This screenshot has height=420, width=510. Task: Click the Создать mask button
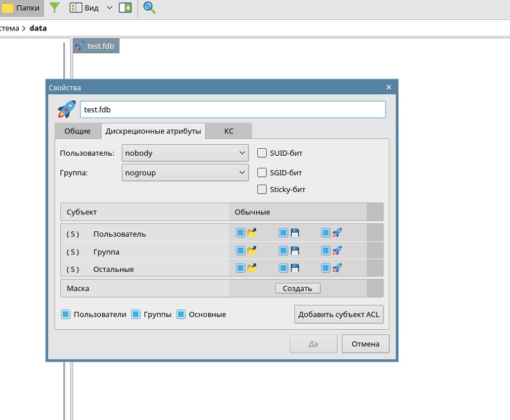(x=298, y=288)
